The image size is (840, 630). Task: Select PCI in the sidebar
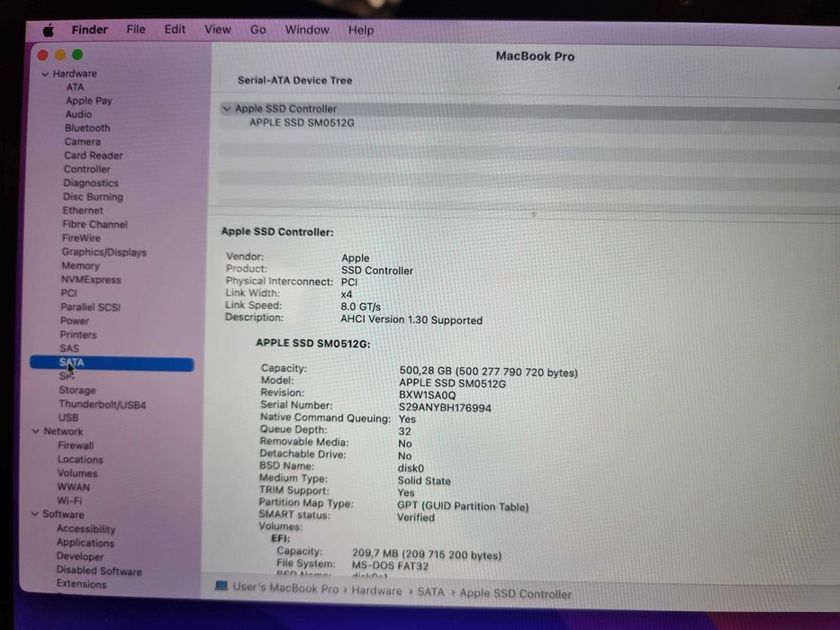click(x=68, y=293)
